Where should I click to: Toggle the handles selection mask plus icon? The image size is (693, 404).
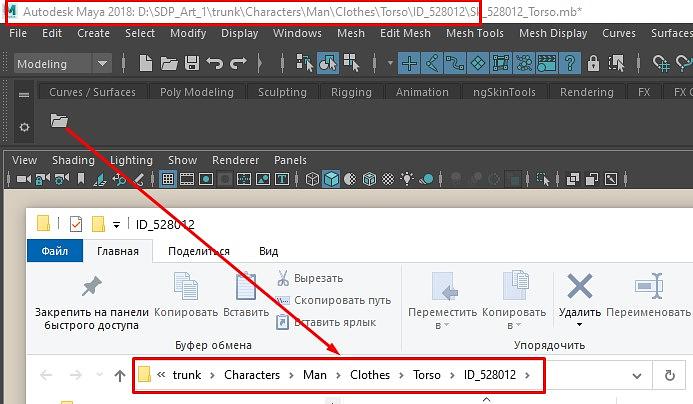point(409,63)
